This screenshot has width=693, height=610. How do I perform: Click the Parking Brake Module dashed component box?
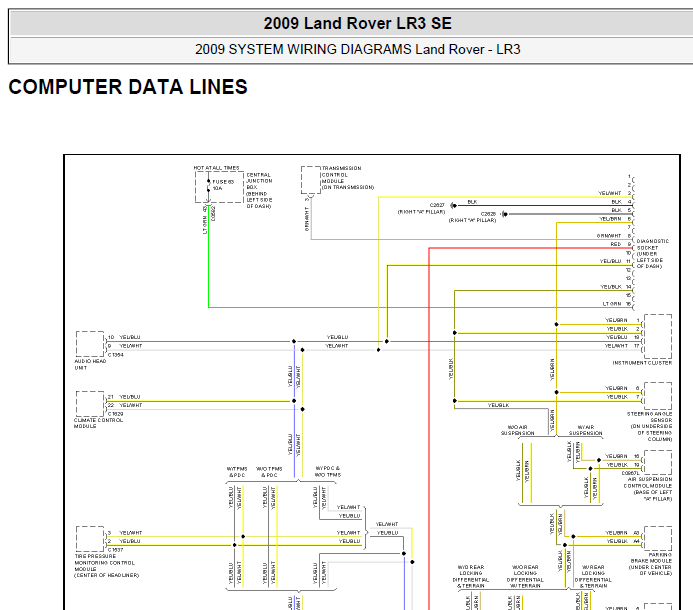pos(658,538)
